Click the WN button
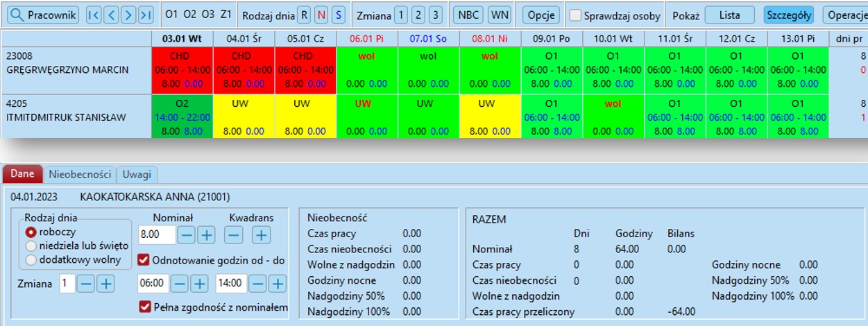The image size is (868, 326). pos(499,15)
